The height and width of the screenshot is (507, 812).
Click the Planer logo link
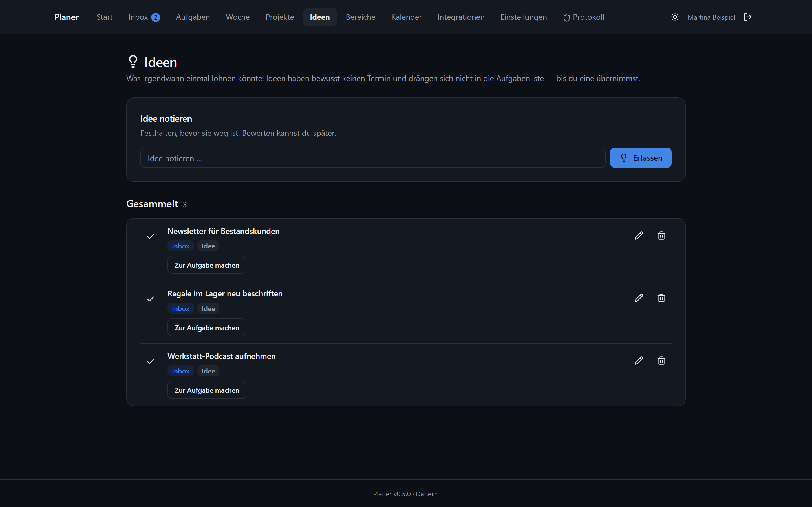pyautogui.click(x=67, y=17)
